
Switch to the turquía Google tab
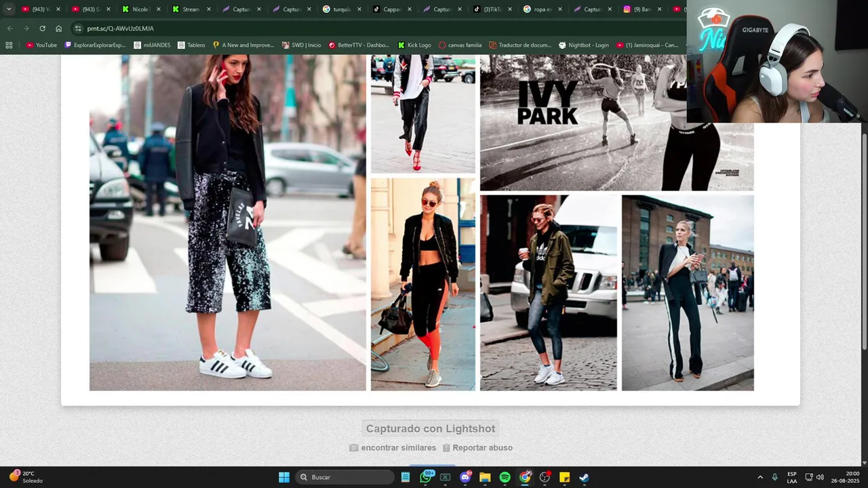coord(342,9)
